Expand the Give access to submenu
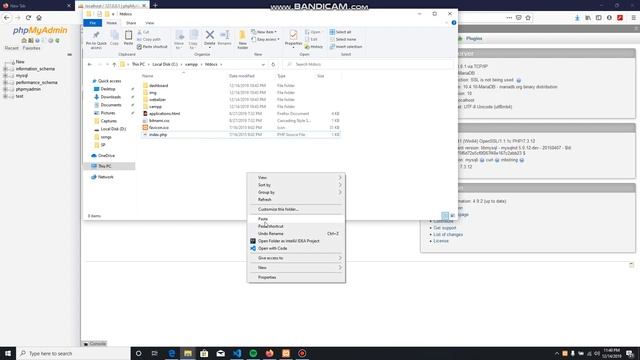The image size is (640, 360). (x=296, y=258)
